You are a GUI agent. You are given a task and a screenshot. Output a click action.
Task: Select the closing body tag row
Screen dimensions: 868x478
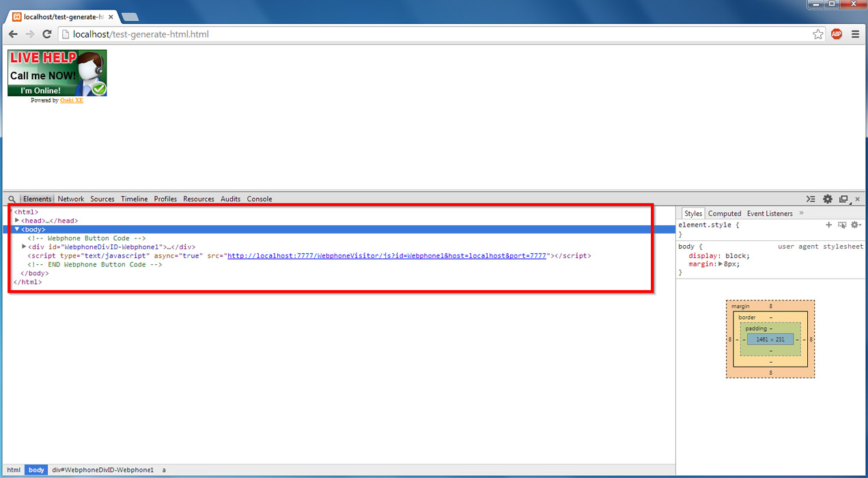point(35,274)
